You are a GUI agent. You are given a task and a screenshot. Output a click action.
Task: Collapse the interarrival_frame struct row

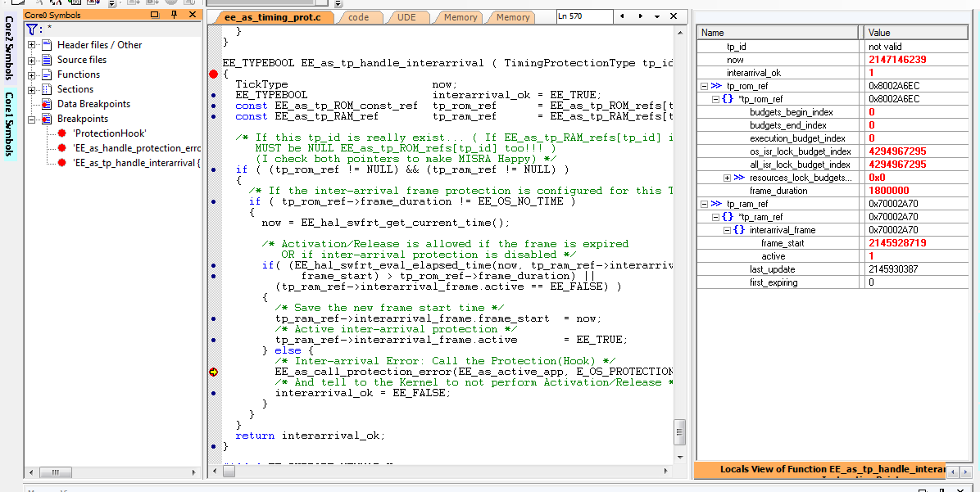727,230
